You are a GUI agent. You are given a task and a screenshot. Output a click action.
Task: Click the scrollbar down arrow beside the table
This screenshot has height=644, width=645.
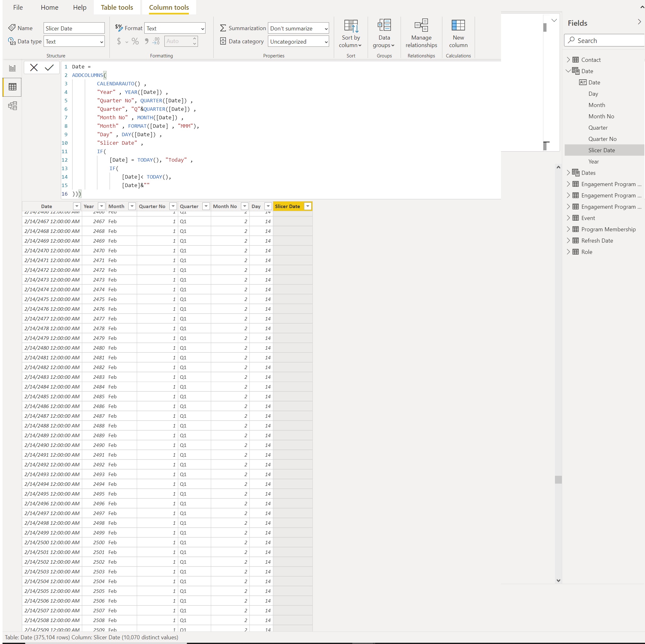[x=558, y=581]
